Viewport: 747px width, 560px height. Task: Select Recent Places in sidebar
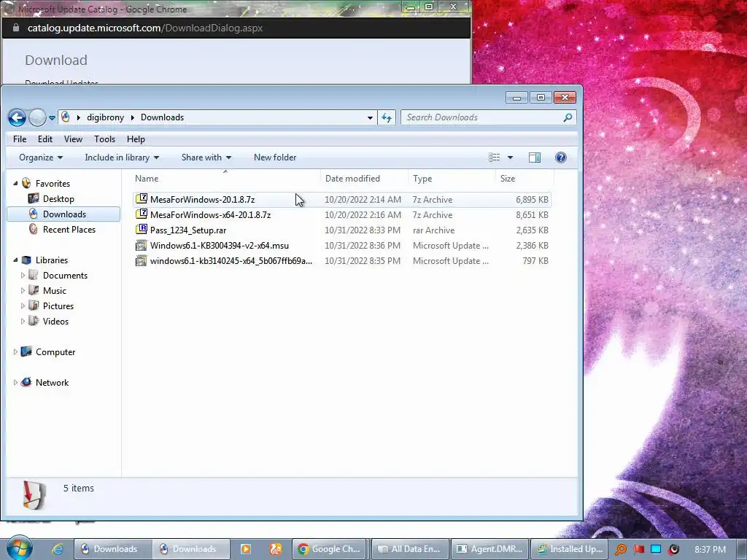(69, 230)
